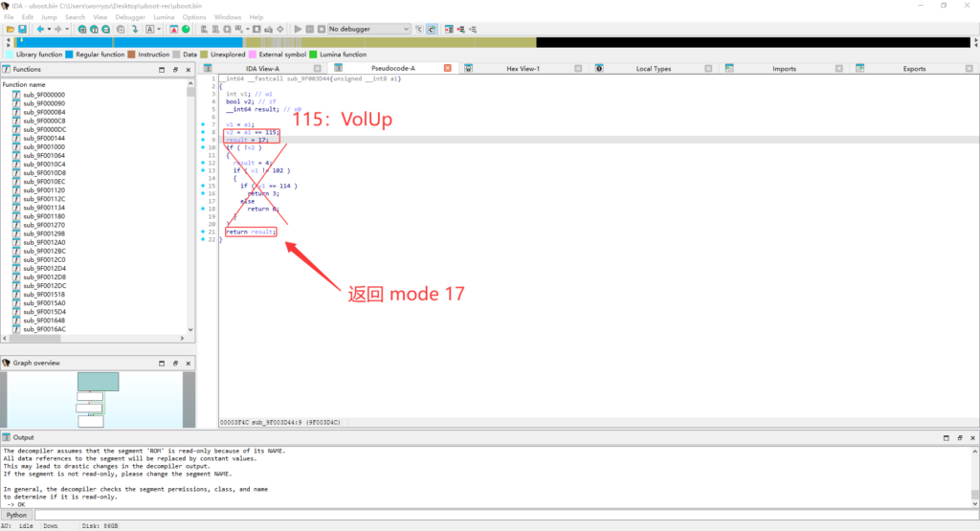The height and width of the screenshot is (531, 980).
Task: Float the Functions panel via its undock icon
Action: point(175,70)
